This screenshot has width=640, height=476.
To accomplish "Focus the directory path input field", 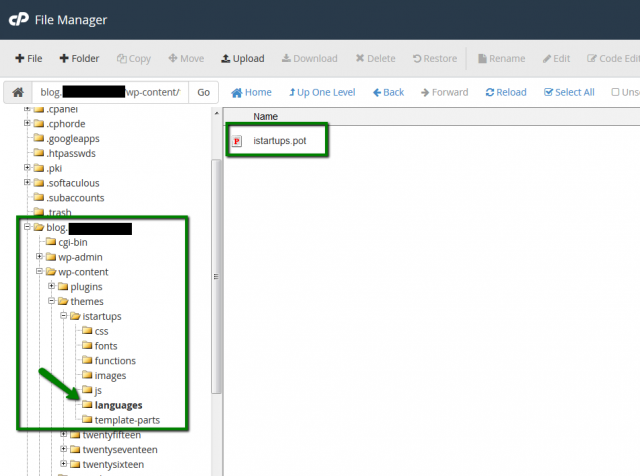I will click(x=110, y=92).
